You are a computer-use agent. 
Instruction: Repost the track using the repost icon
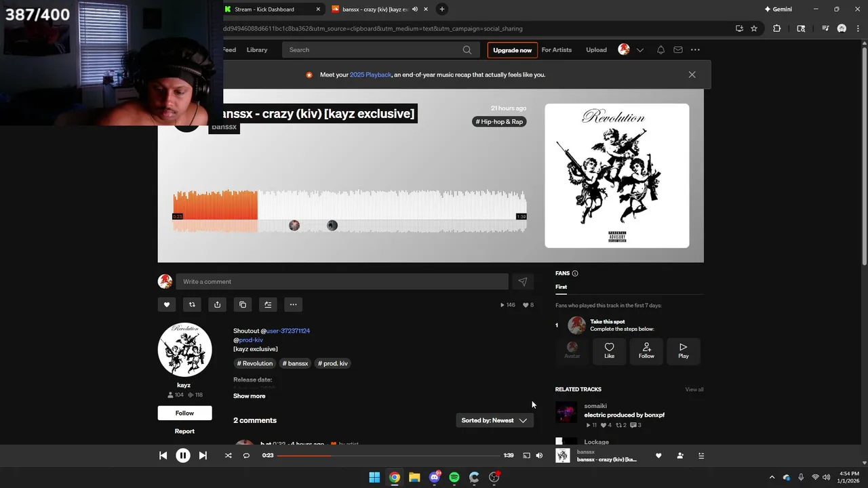[x=192, y=304]
